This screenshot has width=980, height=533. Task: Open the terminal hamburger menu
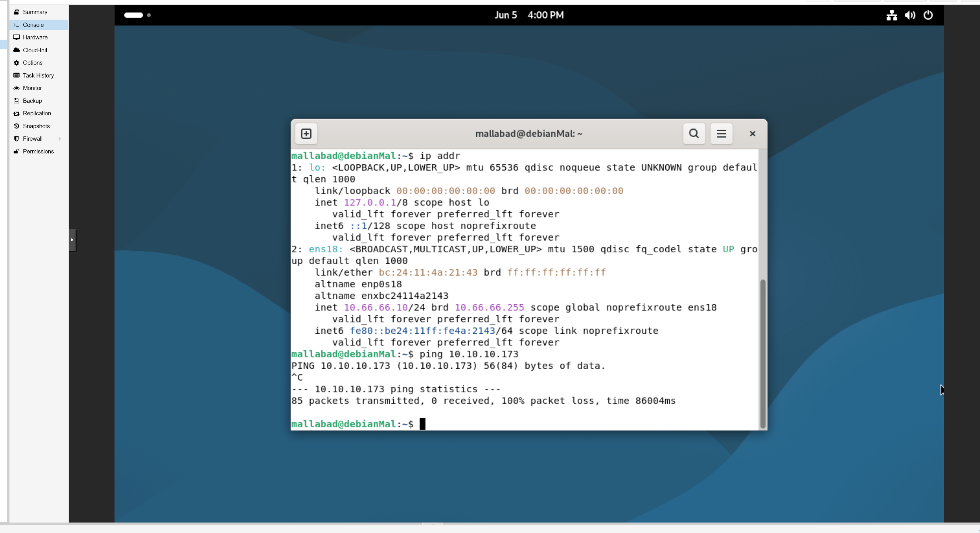click(721, 134)
